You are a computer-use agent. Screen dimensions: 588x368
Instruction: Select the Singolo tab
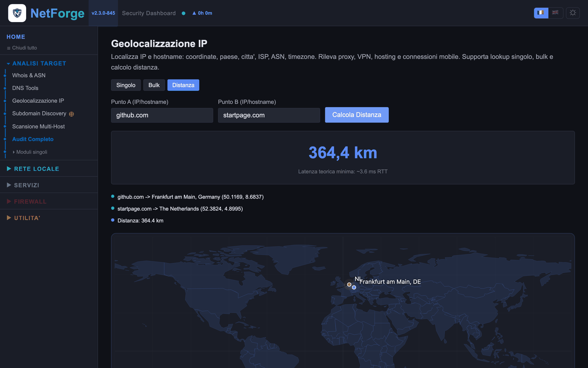click(126, 85)
